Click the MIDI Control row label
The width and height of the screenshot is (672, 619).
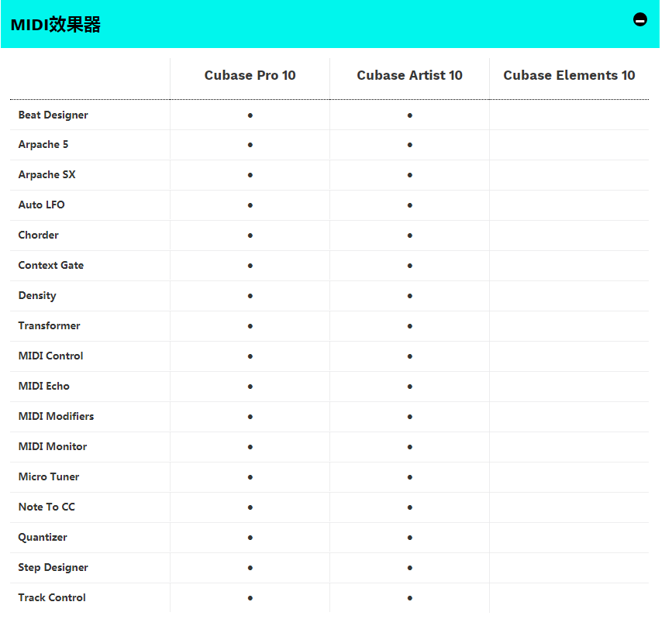[x=50, y=356]
